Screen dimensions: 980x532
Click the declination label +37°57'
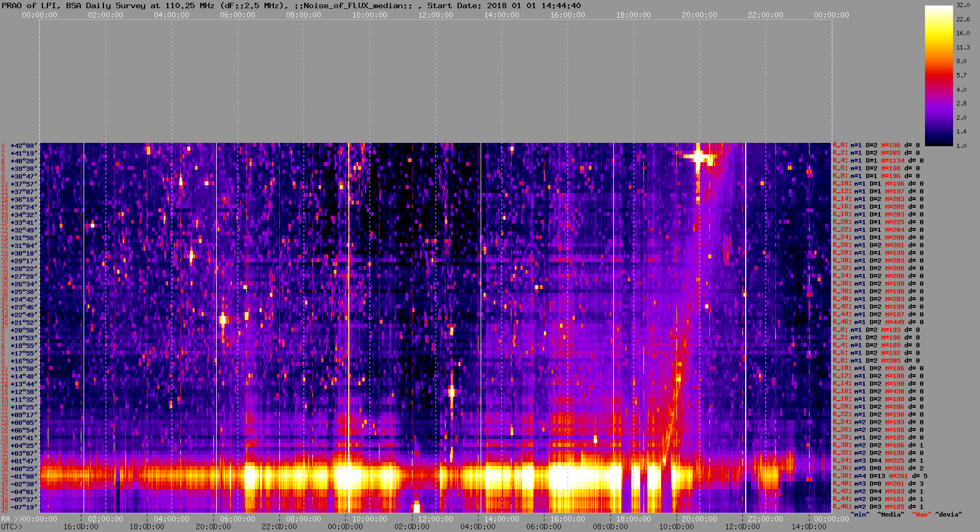pos(24,184)
